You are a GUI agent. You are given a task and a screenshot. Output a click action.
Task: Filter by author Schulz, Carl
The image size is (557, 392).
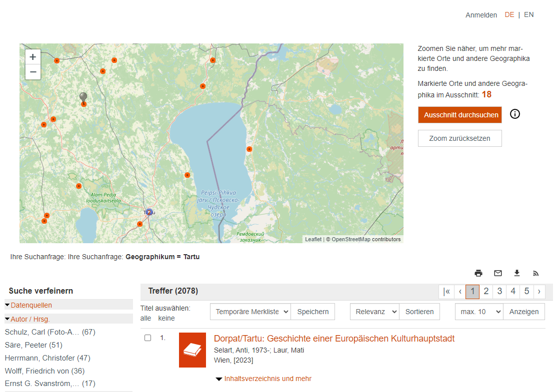(x=50, y=332)
